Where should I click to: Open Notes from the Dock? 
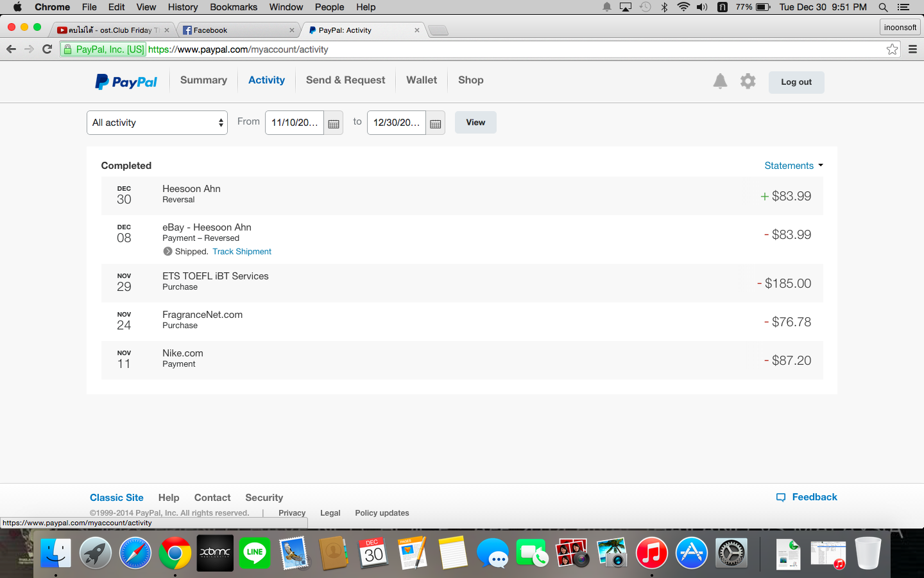pyautogui.click(x=453, y=553)
